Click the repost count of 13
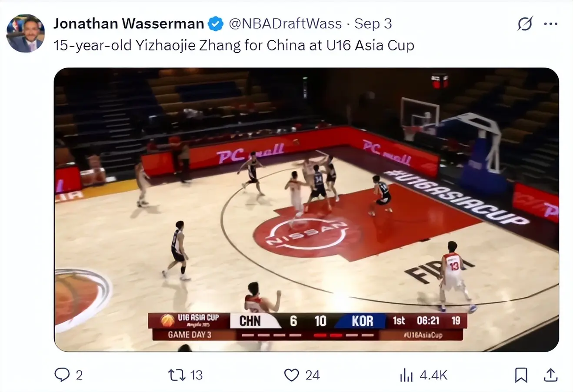 click(x=197, y=375)
